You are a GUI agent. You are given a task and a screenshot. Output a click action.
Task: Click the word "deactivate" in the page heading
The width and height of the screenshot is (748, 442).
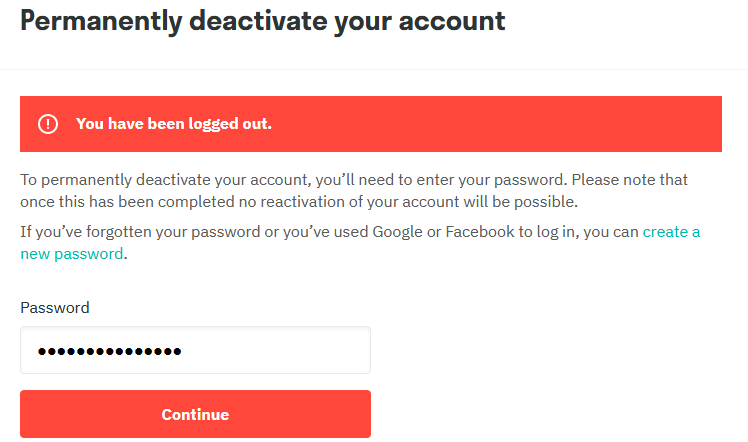(258, 21)
